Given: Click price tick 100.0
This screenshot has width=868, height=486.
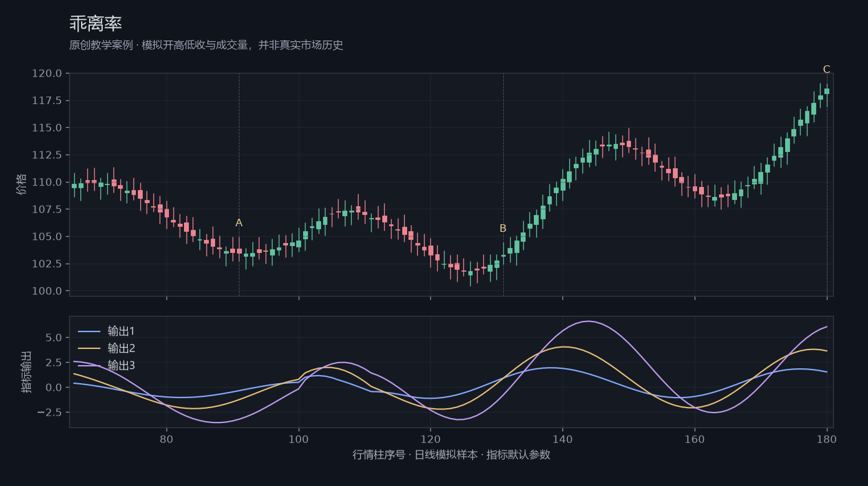Looking at the screenshot, I should [47, 291].
